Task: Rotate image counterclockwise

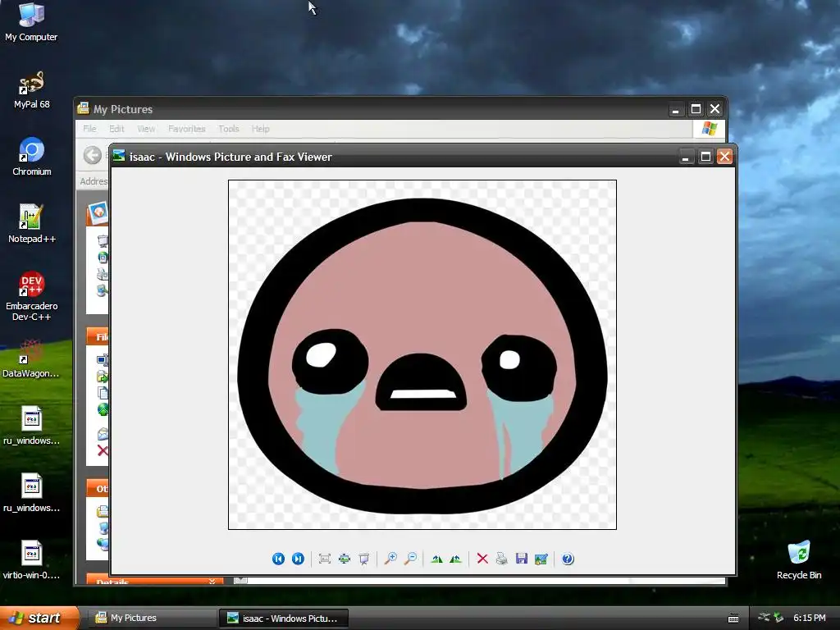Action: (x=456, y=559)
